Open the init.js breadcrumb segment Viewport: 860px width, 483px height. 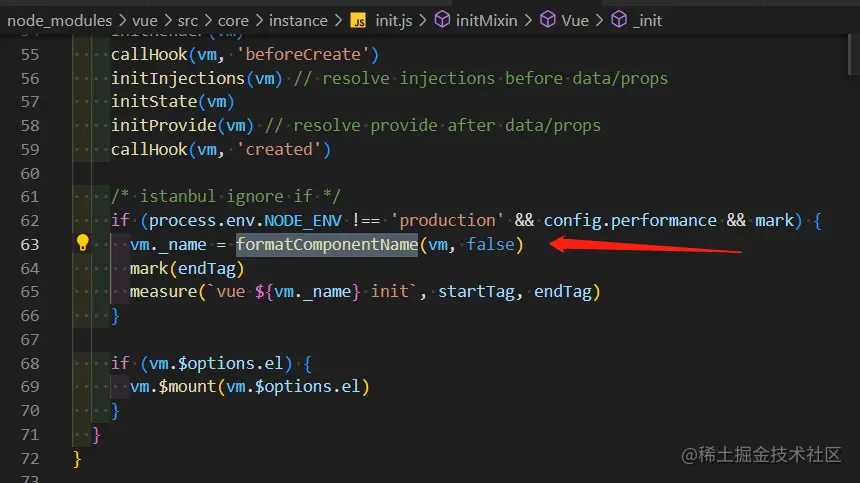point(394,21)
